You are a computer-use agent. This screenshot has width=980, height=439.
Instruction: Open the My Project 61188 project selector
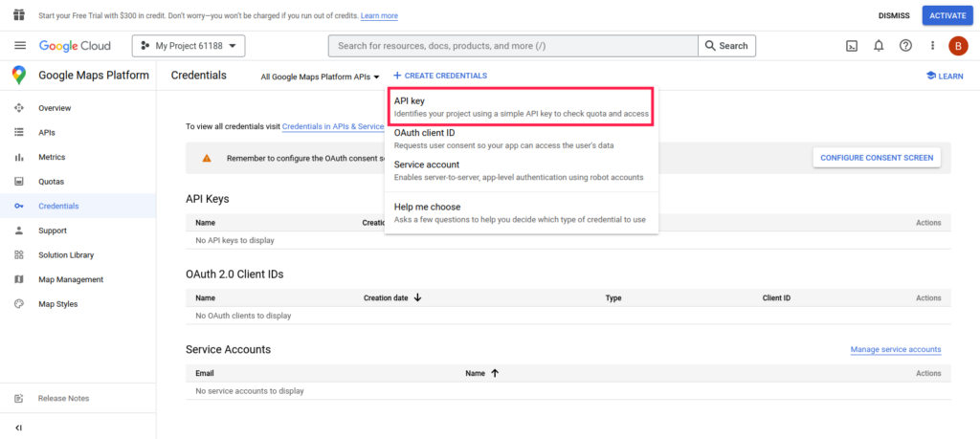(x=189, y=46)
